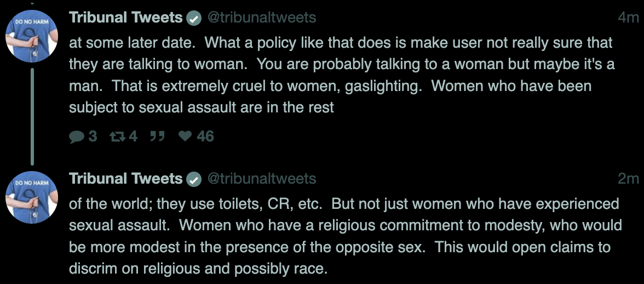This screenshot has width=644, height=284.
Task: Click the thread connector line between the avatars
Action: [x=32, y=117]
